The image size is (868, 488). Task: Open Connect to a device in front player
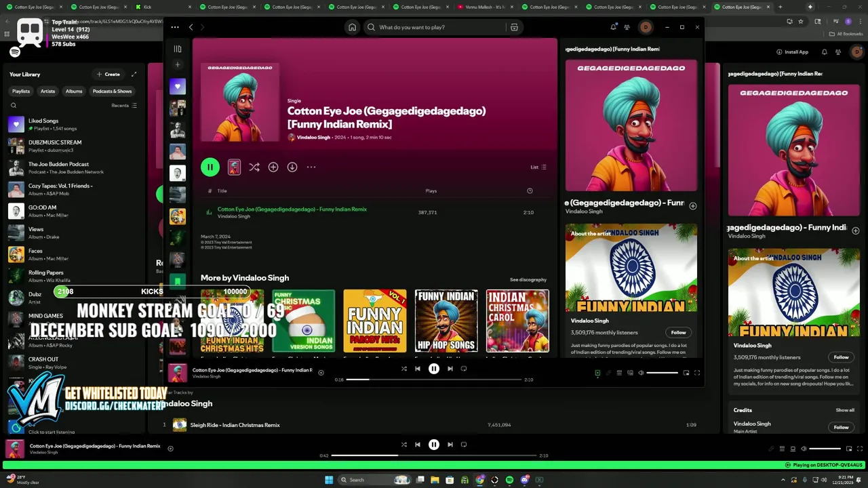[630, 373]
